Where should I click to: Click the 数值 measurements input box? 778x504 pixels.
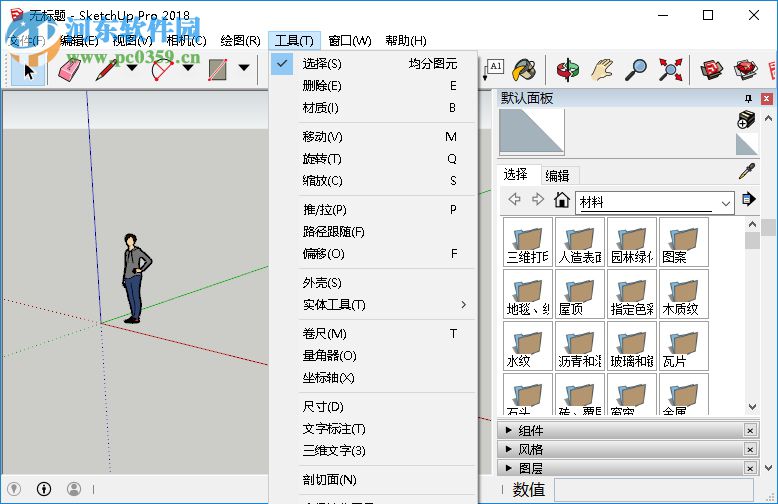click(x=654, y=490)
